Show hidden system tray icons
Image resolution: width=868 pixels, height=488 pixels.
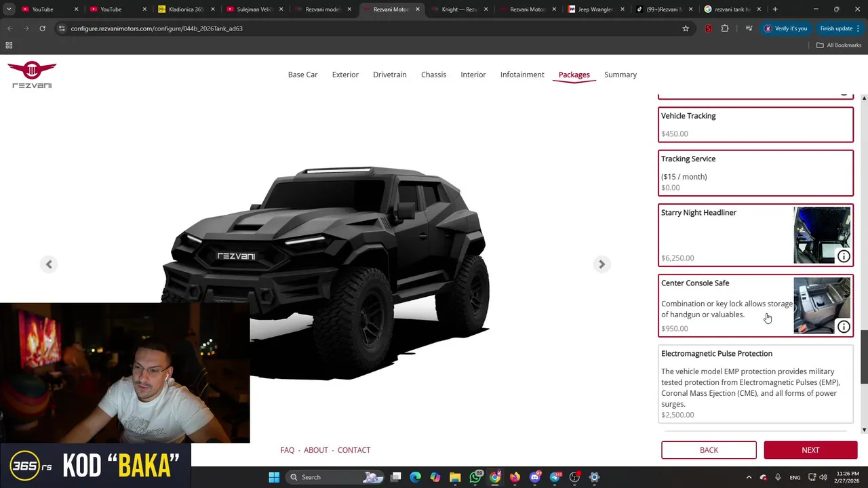click(x=749, y=477)
